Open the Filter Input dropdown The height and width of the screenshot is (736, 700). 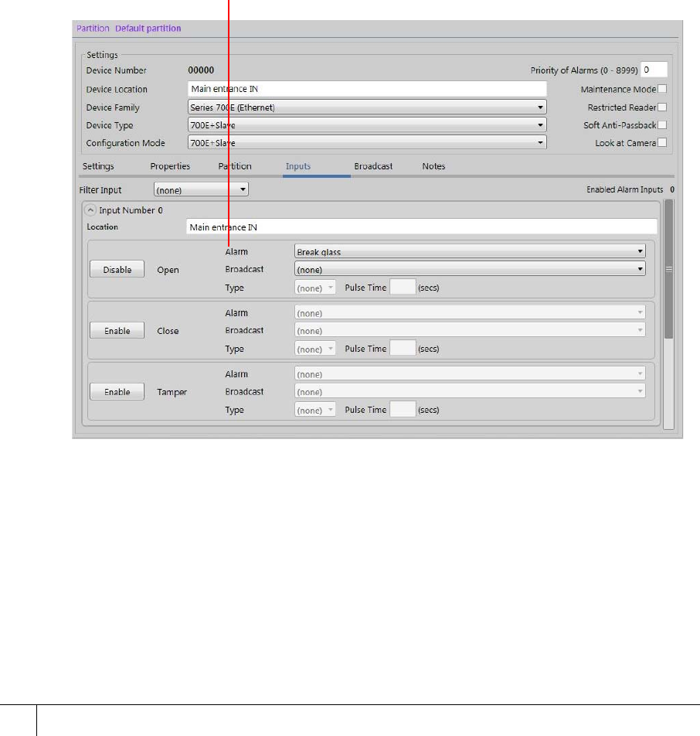[x=201, y=189]
